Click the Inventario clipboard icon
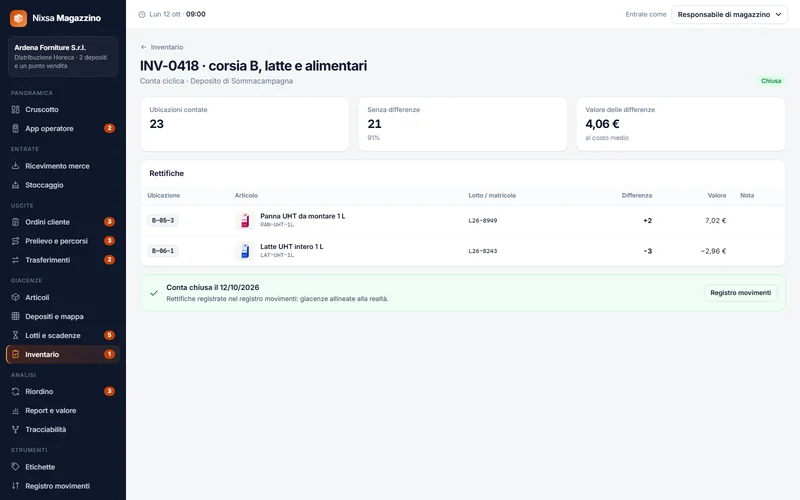The width and height of the screenshot is (800, 500). click(15, 354)
